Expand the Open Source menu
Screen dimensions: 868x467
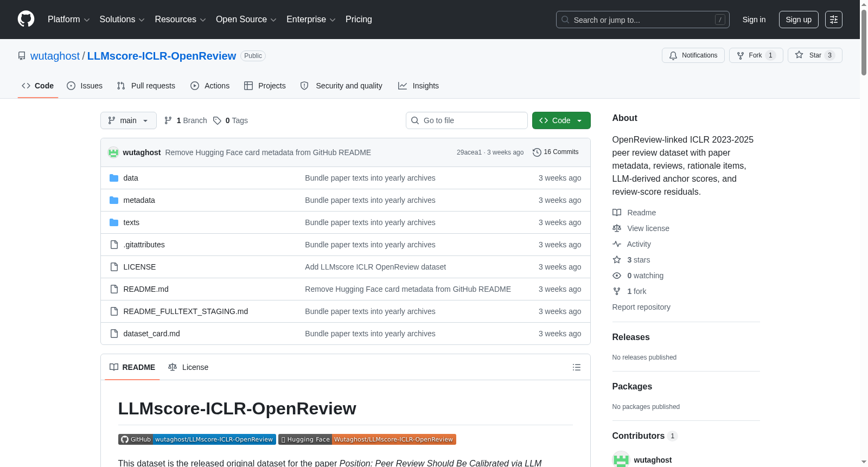coord(246,20)
